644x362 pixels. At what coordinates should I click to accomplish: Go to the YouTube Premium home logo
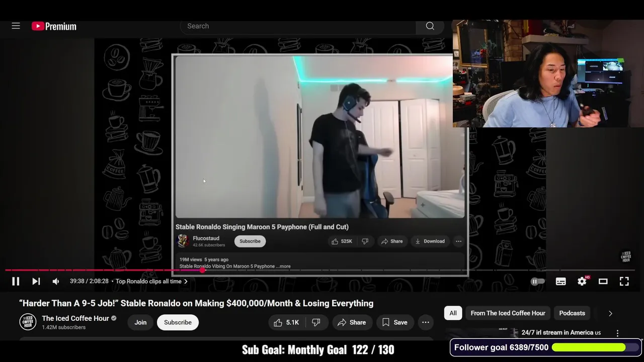pyautogui.click(x=54, y=26)
